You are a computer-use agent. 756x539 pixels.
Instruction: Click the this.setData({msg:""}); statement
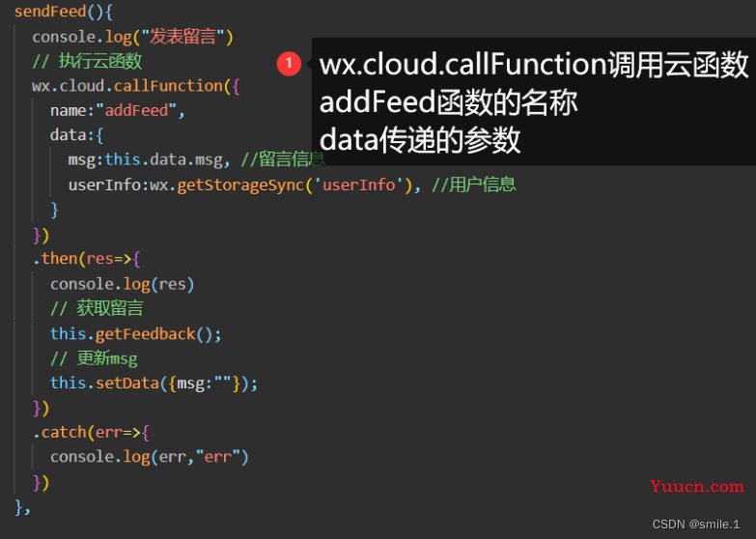(x=154, y=383)
